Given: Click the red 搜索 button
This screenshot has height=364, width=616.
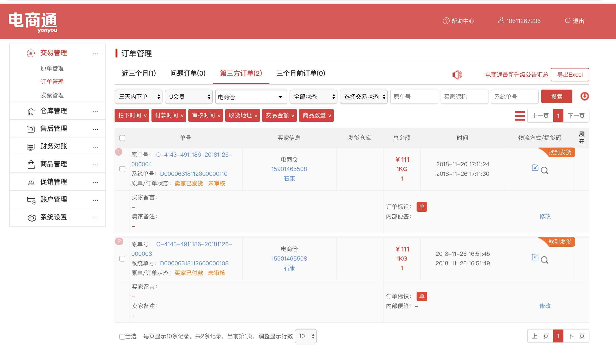Looking at the screenshot, I should 556,97.
